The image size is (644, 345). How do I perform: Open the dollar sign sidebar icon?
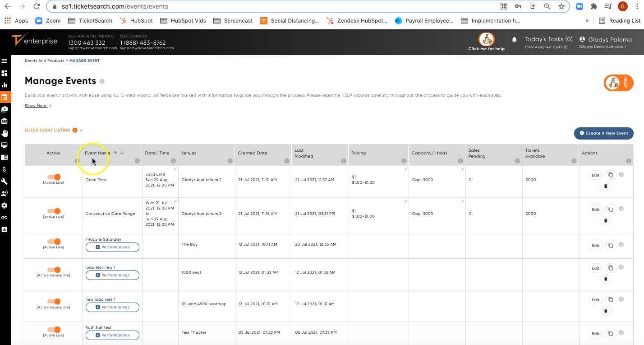(5, 169)
